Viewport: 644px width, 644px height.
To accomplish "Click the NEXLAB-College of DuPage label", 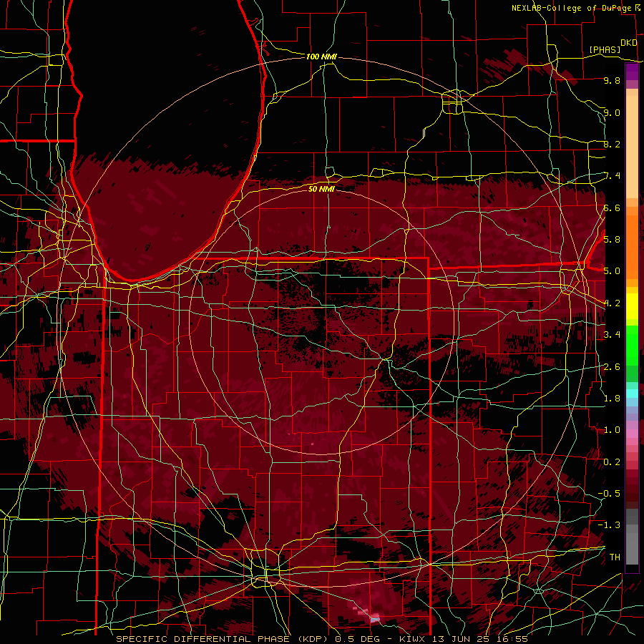I will [571, 8].
